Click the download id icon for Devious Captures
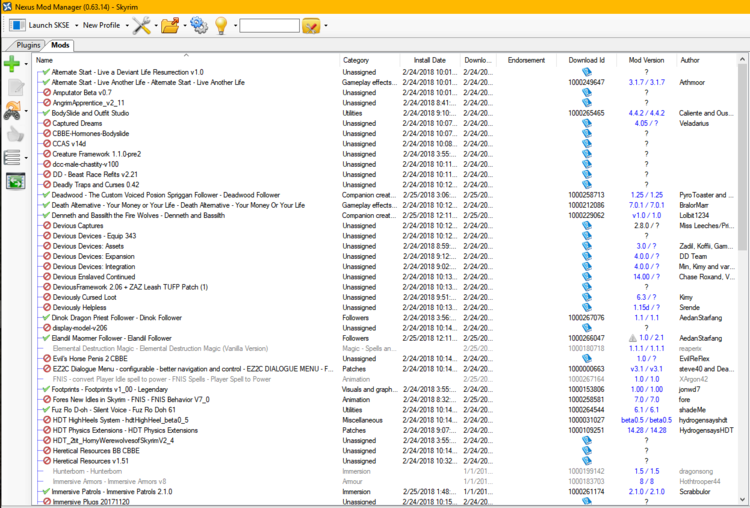The image size is (750, 508). [586, 225]
